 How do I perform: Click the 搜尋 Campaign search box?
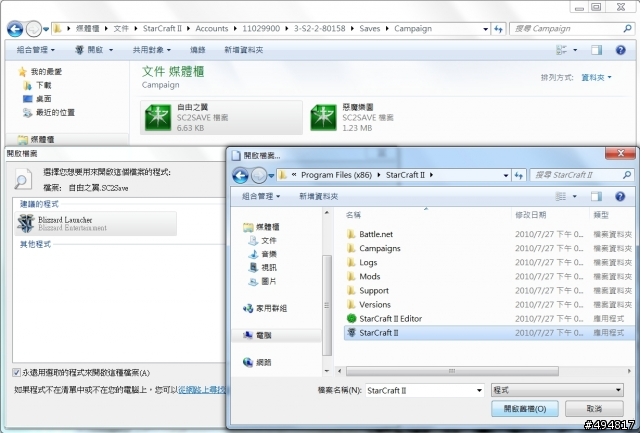tap(572, 29)
